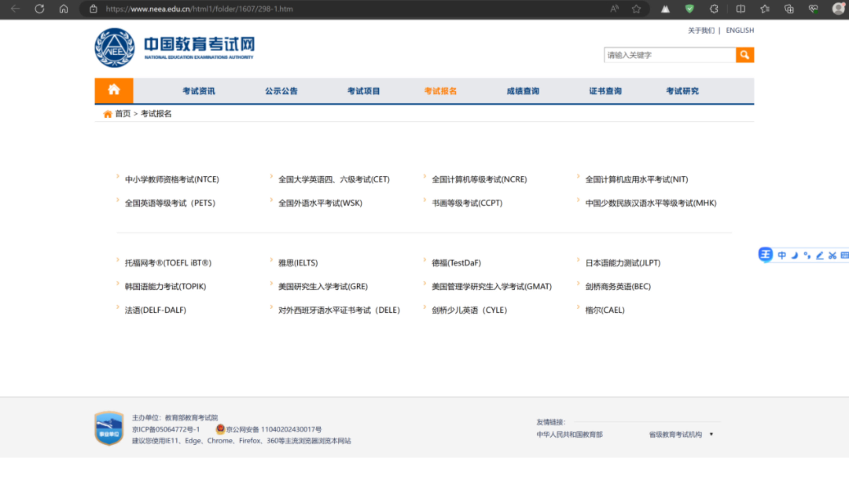Add page to favorites with star icon
The image size is (849, 504).
pos(636,9)
